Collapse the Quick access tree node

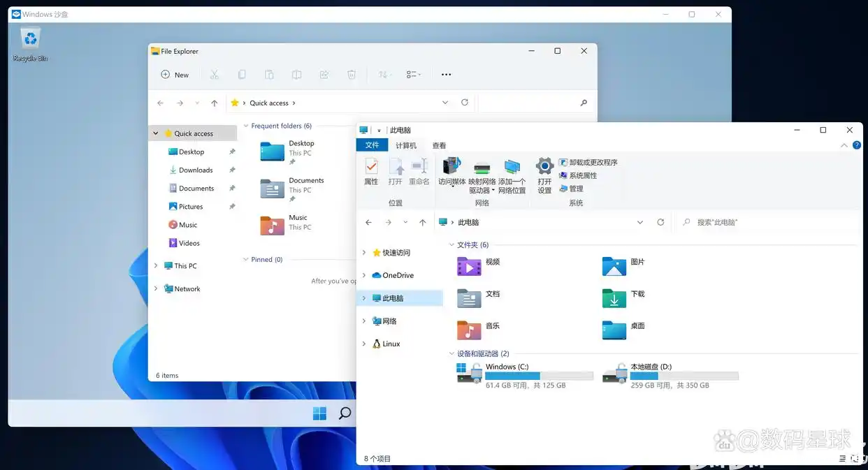point(156,133)
